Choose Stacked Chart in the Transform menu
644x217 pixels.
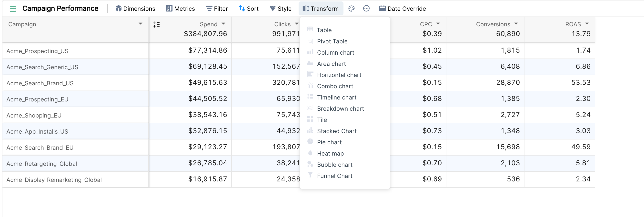tap(345, 131)
